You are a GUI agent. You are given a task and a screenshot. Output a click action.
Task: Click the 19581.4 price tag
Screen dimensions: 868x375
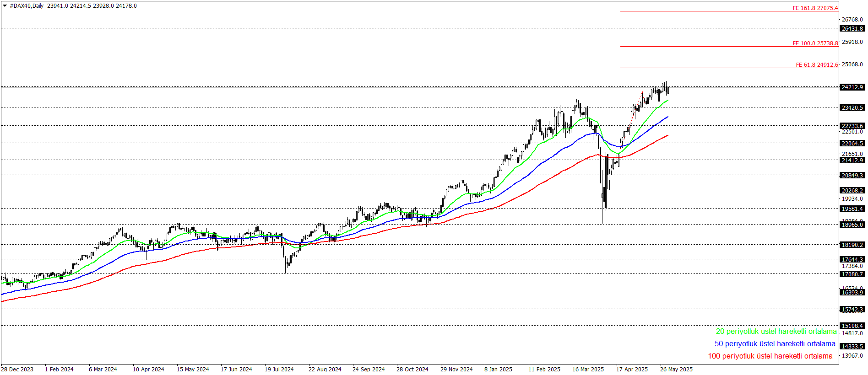click(x=852, y=209)
